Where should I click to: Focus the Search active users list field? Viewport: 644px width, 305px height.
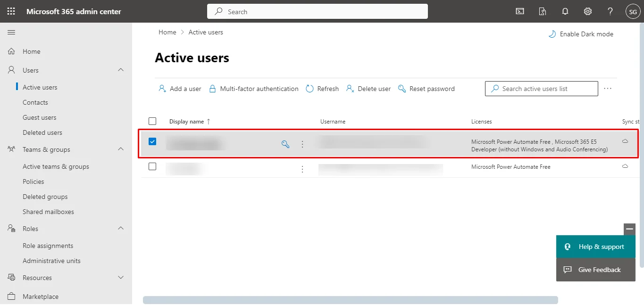[x=541, y=89]
